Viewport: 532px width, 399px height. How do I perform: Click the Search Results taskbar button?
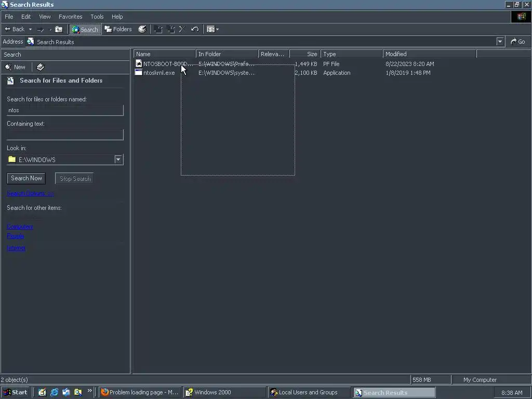click(x=394, y=393)
